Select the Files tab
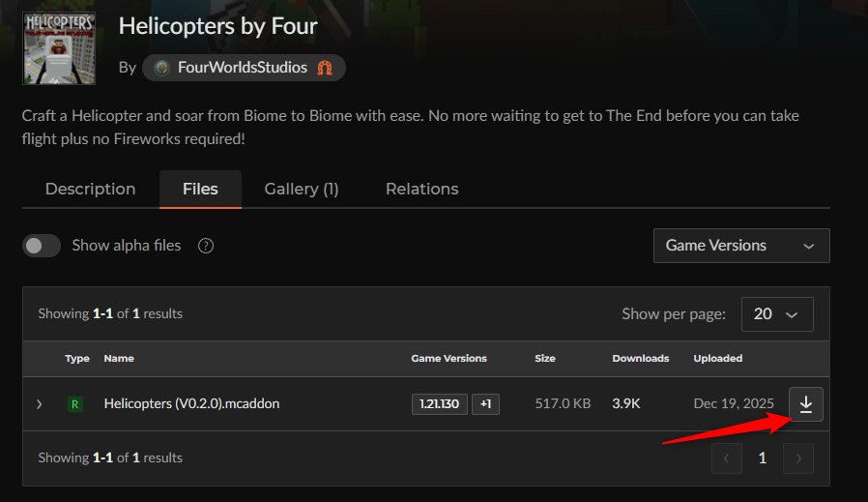This screenshot has width=868, height=502. point(200,189)
